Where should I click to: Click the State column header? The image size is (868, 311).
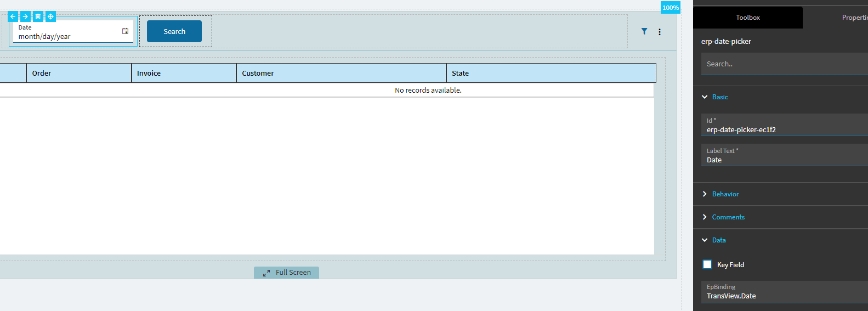[551, 73]
